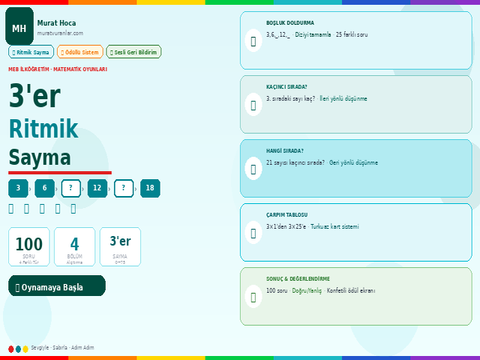Click the Boşluk Doldurma card icon
The height and width of the screenshot is (360, 480).
pyautogui.click(x=253, y=41)
